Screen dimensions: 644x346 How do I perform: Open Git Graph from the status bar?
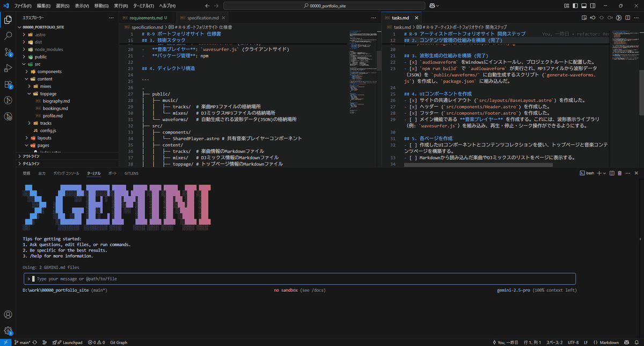[x=118, y=342]
